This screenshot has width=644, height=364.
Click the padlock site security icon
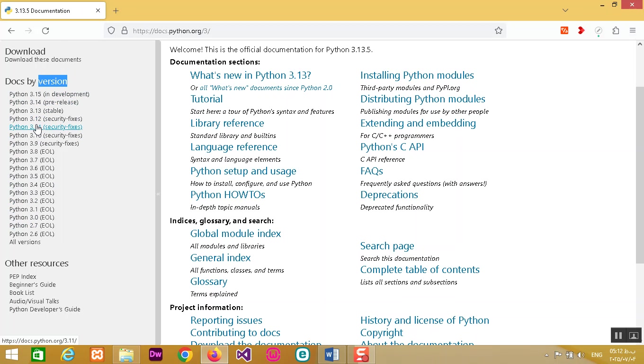pyautogui.click(x=125, y=31)
